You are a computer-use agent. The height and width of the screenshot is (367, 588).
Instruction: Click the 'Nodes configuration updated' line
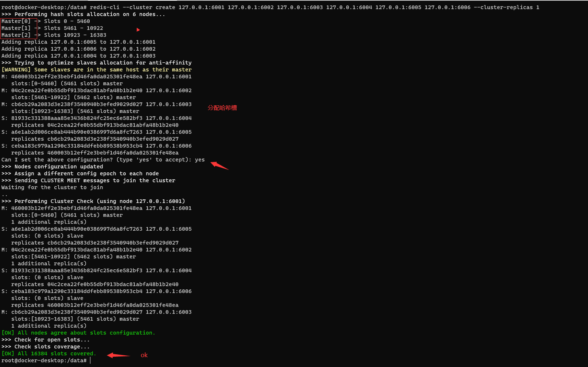coord(52,167)
